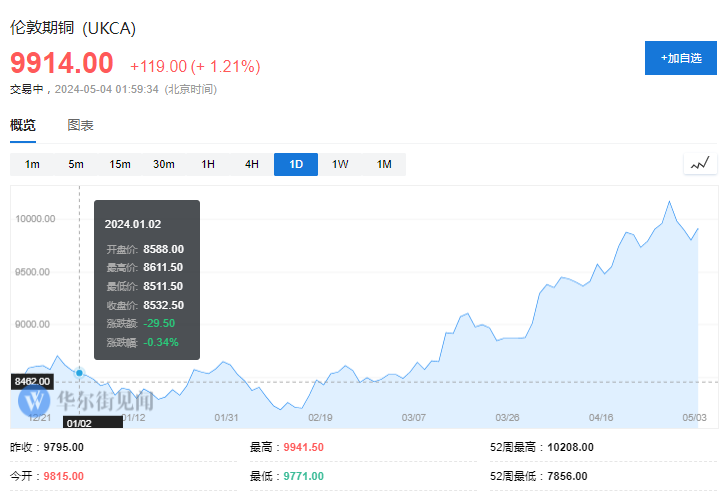Select the 5m timeframe
Viewport: 725px width, 495px height.
[x=76, y=164]
